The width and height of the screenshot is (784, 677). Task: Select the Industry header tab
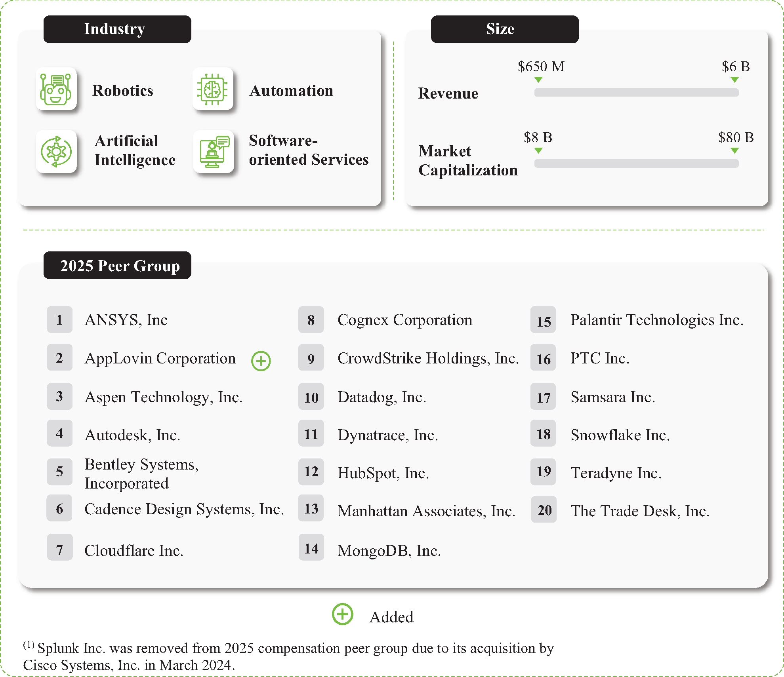pyautogui.click(x=117, y=29)
